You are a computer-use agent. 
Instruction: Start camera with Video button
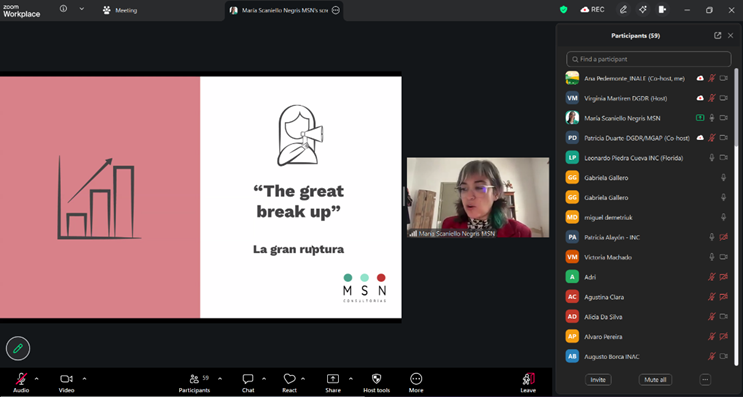click(x=66, y=383)
